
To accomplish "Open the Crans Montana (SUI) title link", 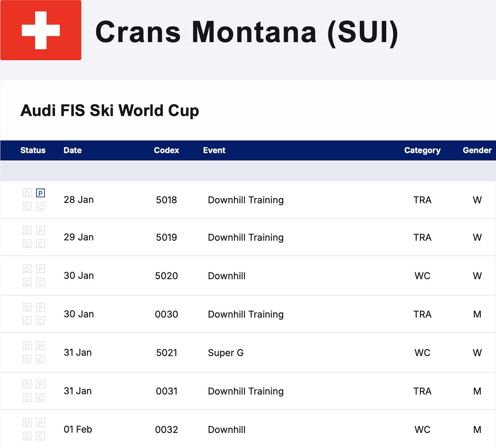I will 247,32.
